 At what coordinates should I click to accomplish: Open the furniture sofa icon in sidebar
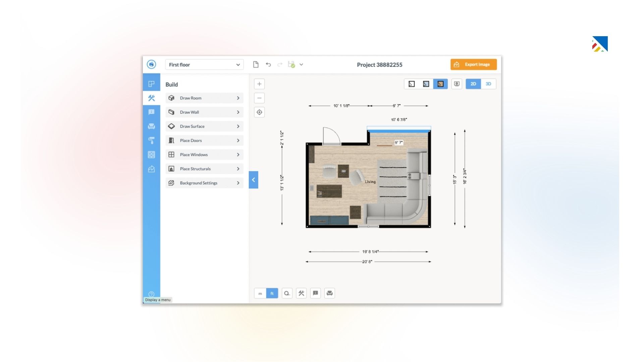tap(151, 126)
